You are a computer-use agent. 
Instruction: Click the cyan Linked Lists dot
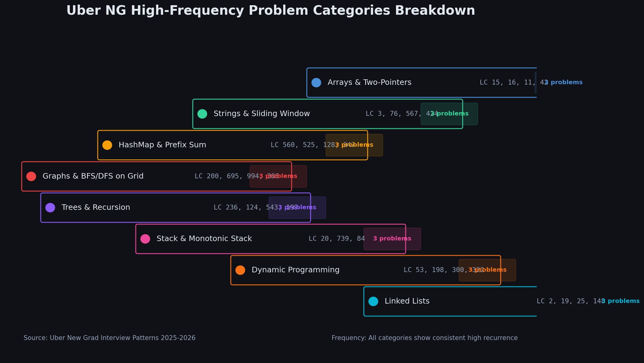pos(373,301)
